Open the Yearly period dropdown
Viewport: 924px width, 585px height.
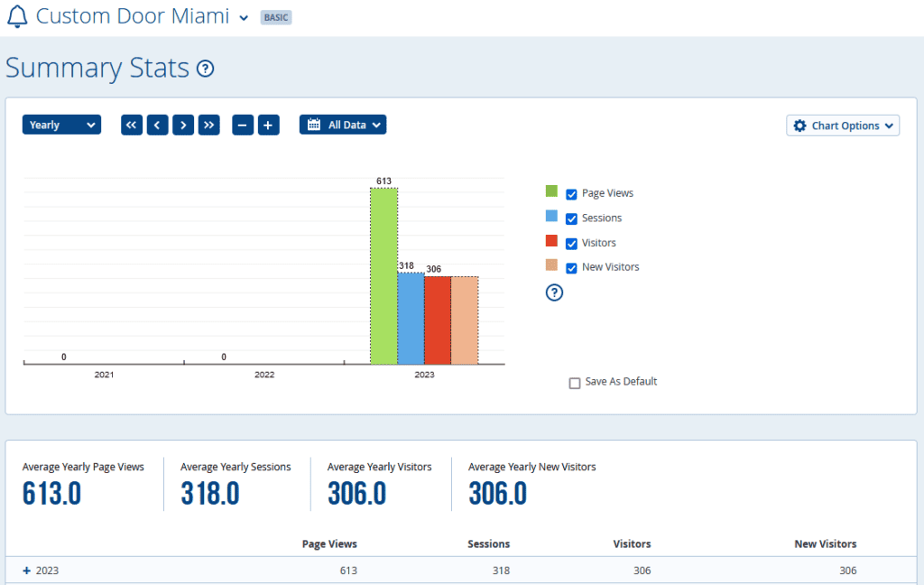point(61,125)
